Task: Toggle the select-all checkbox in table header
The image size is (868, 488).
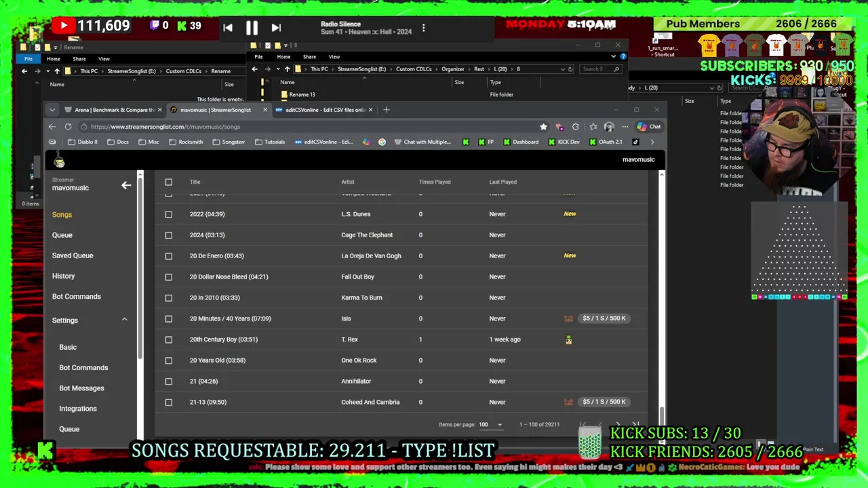Action: [169, 182]
